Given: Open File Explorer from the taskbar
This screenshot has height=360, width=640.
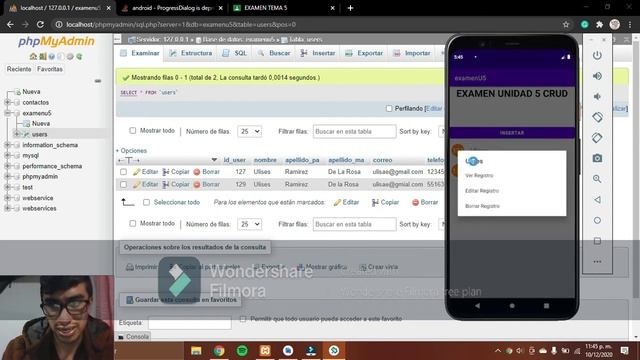Looking at the screenshot, I should coord(196,351).
